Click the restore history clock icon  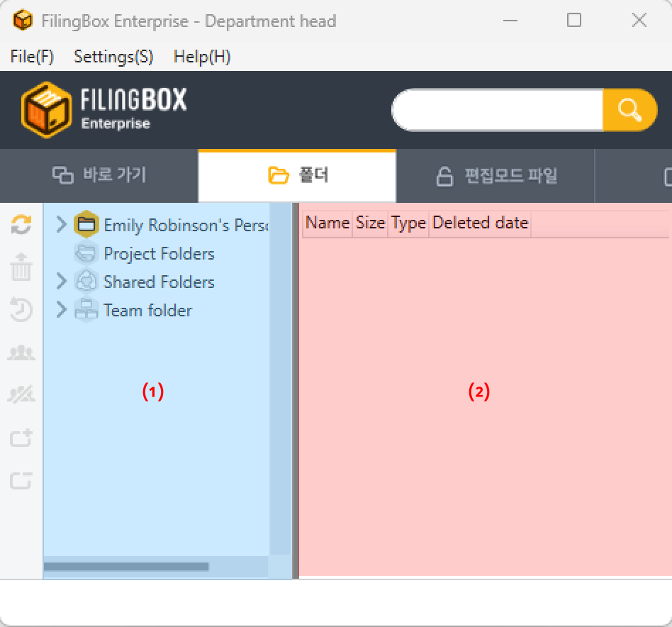[x=21, y=310]
